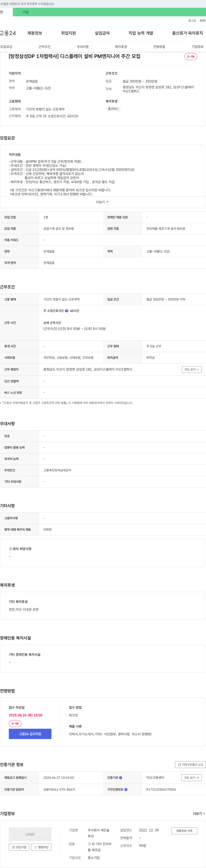206x868 pixels.
Task: Click the company LOGO placeholder
Action: coord(30,834)
